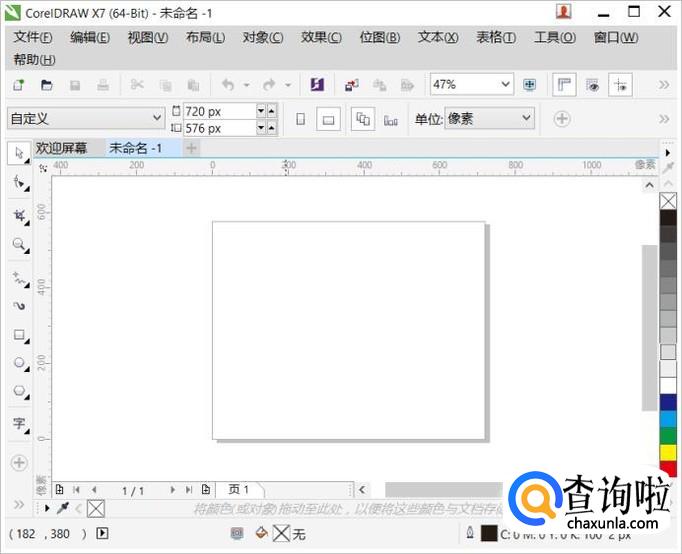Click the 页 1 page tab
The image size is (682, 554).
239,490
